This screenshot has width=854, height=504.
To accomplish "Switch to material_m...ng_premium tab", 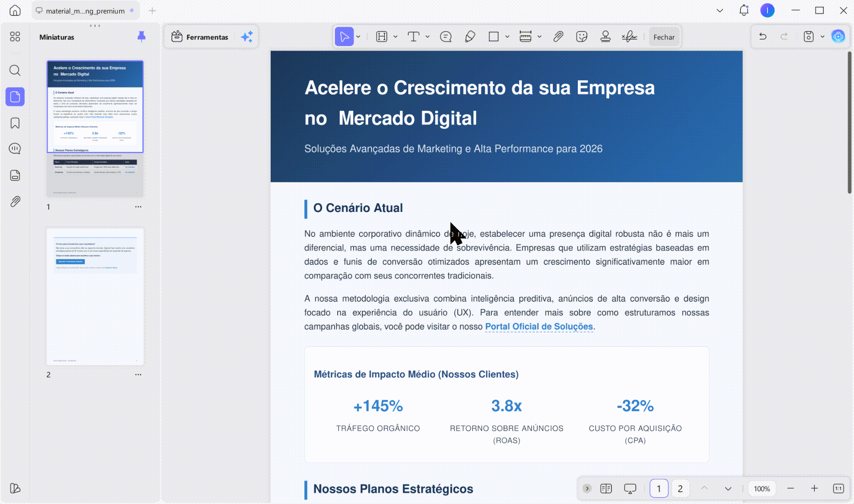I will 85,11.
